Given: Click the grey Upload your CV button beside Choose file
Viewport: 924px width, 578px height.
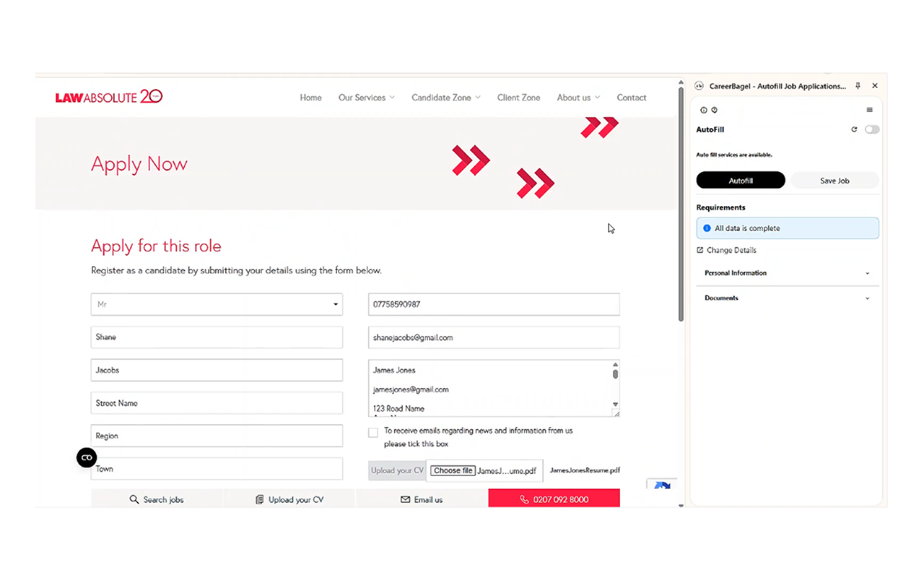Looking at the screenshot, I should pyautogui.click(x=397, y=470).
